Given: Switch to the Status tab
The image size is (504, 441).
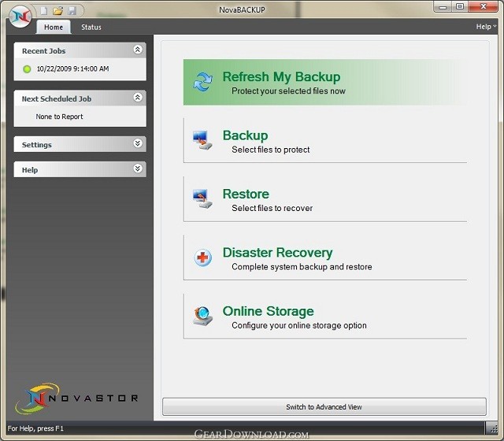Looking at the screenshot, I should (91, 28).
